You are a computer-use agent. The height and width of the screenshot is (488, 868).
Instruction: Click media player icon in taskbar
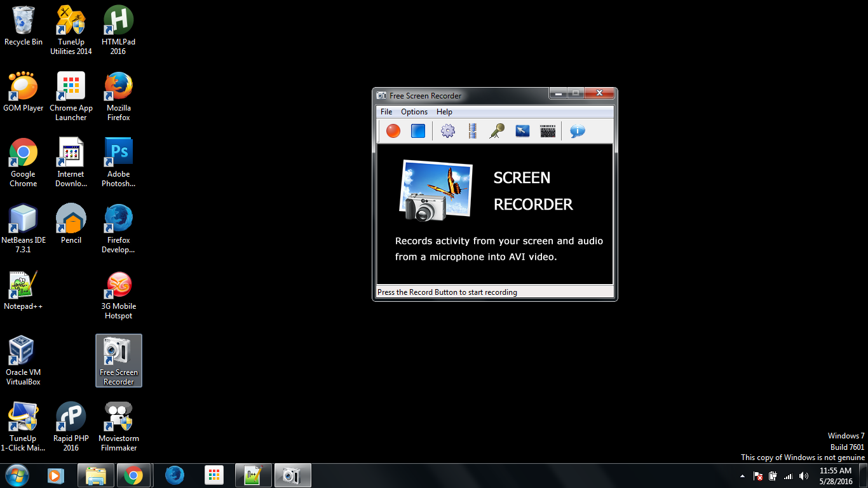(x=56, y=475)
